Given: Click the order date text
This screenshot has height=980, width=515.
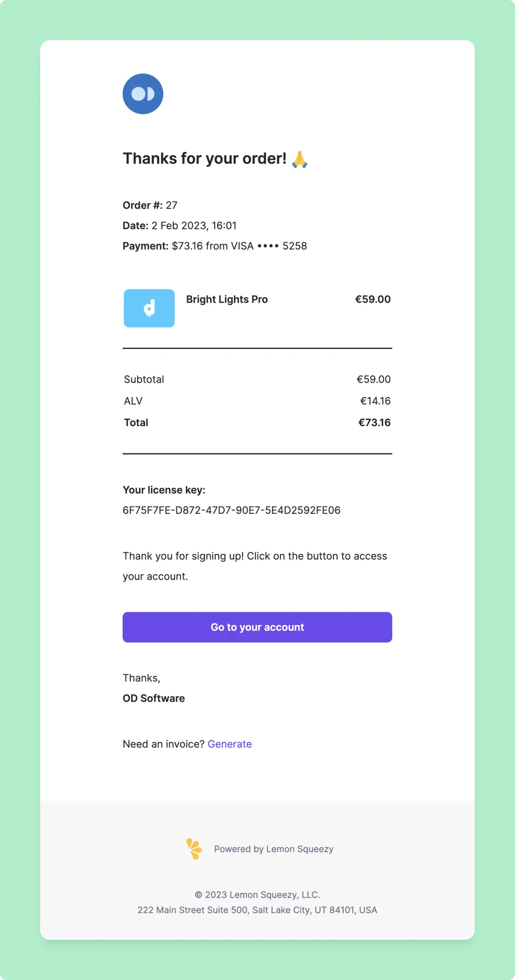Looking at the screenshot, I should point(179,226).
